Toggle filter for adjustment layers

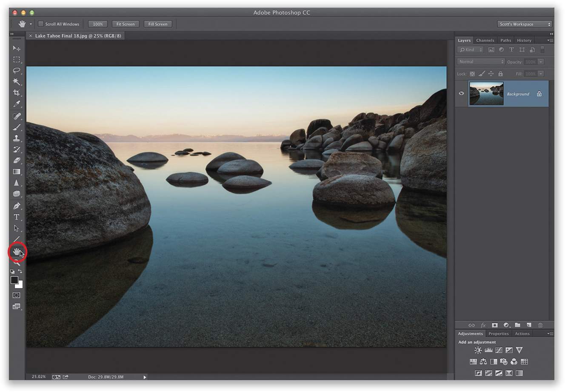[x=502, y=50]
